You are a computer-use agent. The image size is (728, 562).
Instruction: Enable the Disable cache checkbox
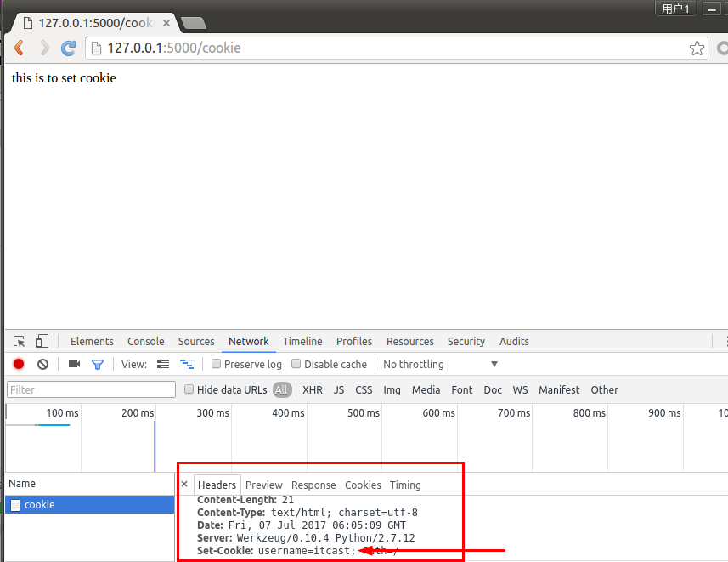[x=296, y=365]
